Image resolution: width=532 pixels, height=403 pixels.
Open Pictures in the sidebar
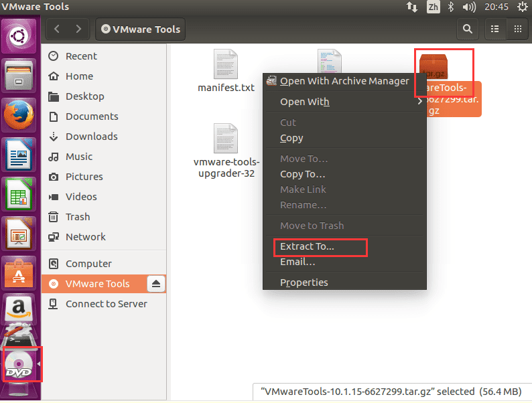[104, 177]
